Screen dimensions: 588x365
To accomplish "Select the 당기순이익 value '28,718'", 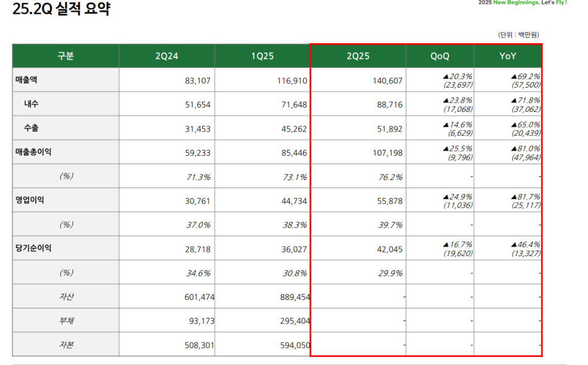I will click(x=198, y=249).
